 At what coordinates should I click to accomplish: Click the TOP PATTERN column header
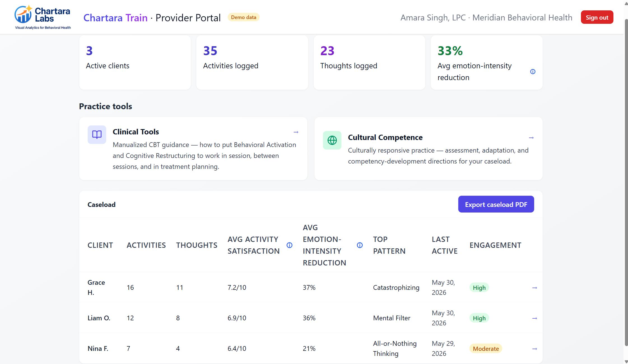(389, 245)
